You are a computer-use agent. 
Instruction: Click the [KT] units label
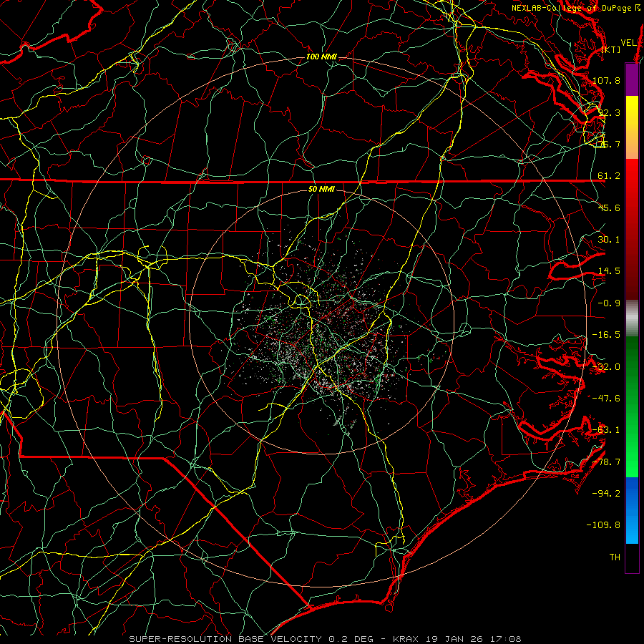tap(611, 49)
